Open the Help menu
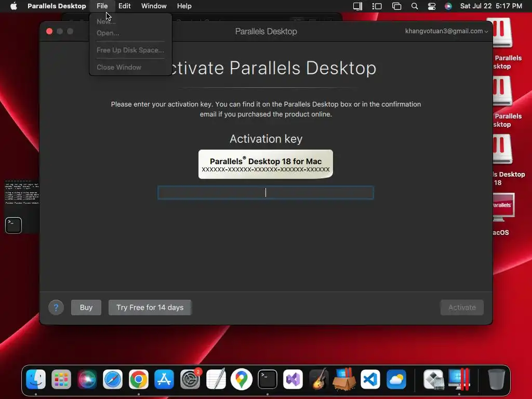Screen dimensions: 532x399 184,6
